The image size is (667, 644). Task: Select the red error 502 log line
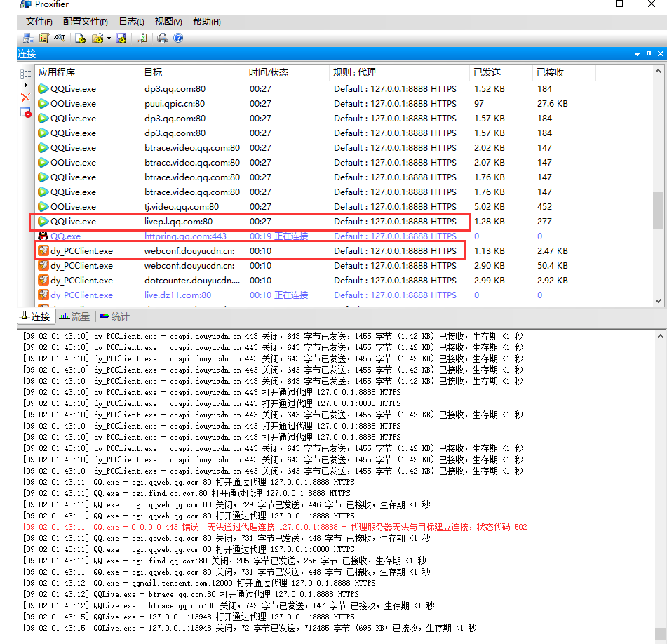point(275,527)
